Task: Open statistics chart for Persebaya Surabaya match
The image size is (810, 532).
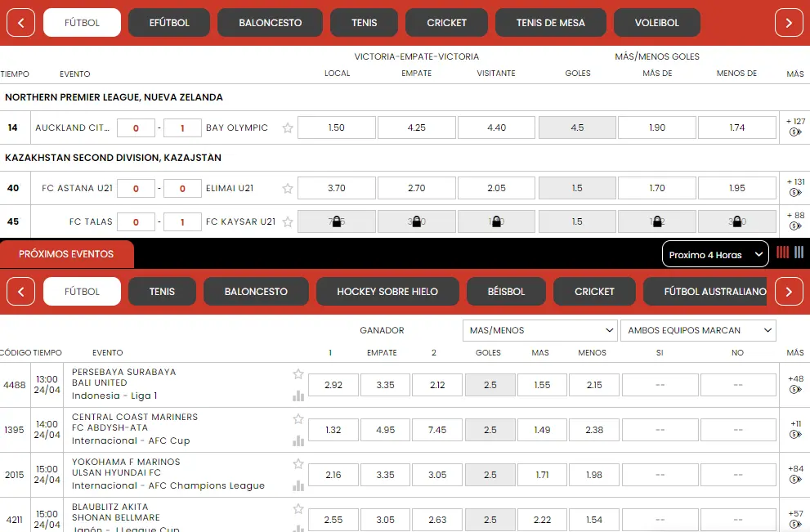Action: (x=298, y=396)
